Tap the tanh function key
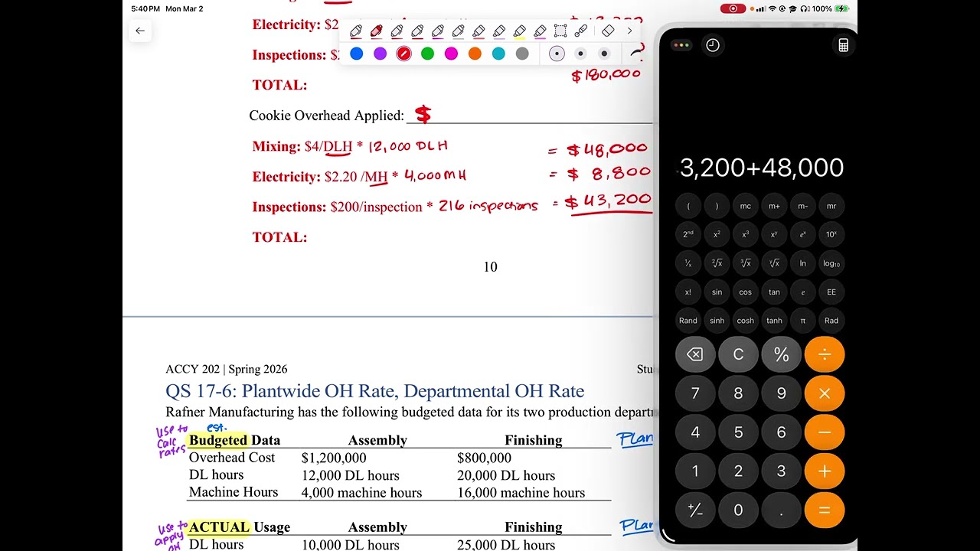This screenshot has width=980, height=551. click(774, 321)
